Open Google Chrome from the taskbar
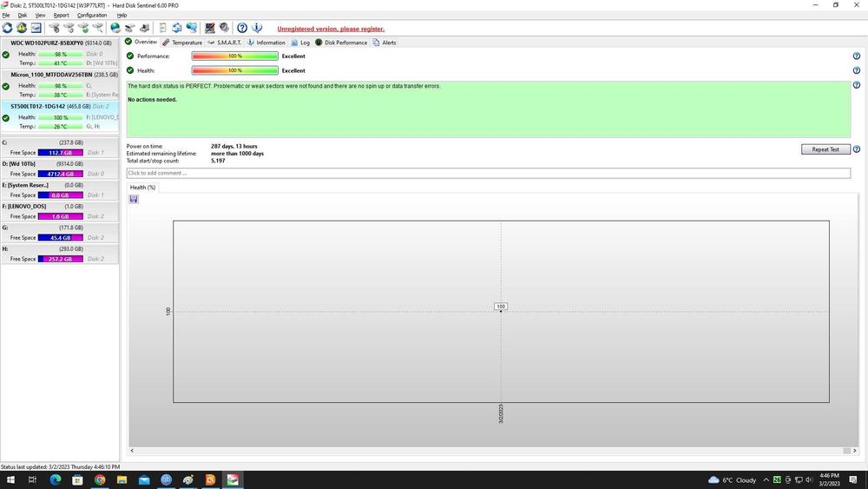Image resolution: width=868 pixels, height=489 pixels. tap(100, 480)
